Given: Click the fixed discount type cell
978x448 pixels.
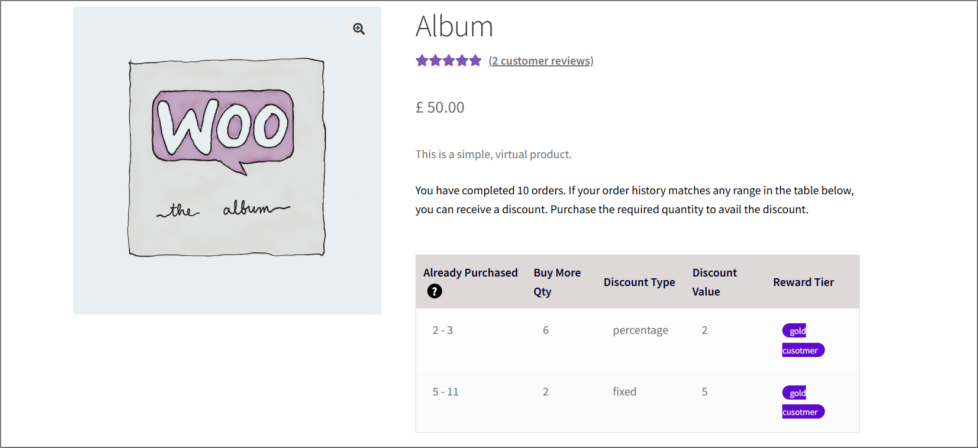Looking at the screenshot, I should click(x=624, y=392).
